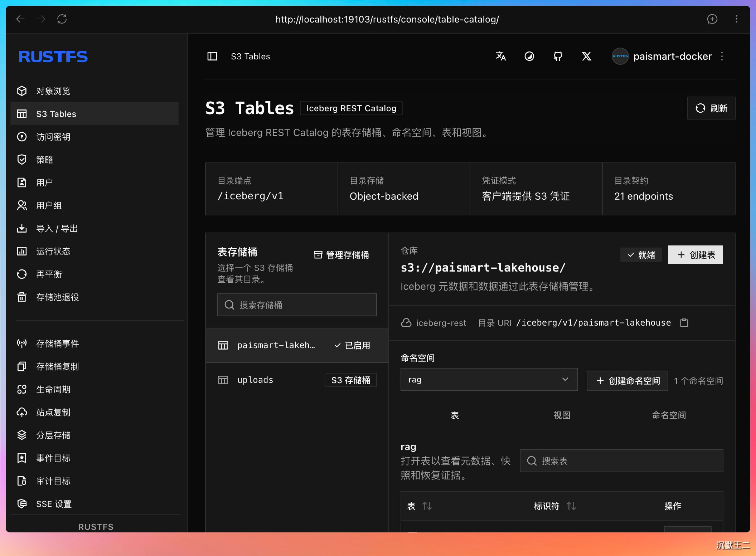Switch to the 视图 tab
This screenshot has width=756, height=556.
tap(562, 415)
